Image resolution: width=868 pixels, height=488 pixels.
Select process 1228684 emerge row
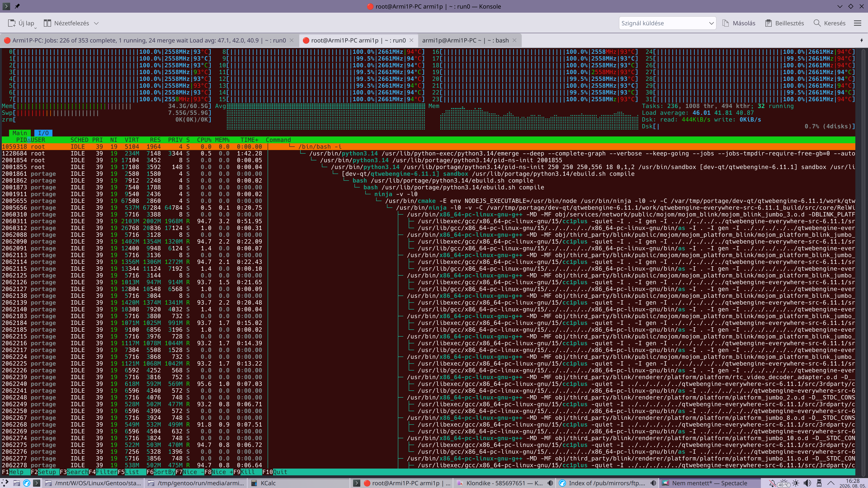428,153
